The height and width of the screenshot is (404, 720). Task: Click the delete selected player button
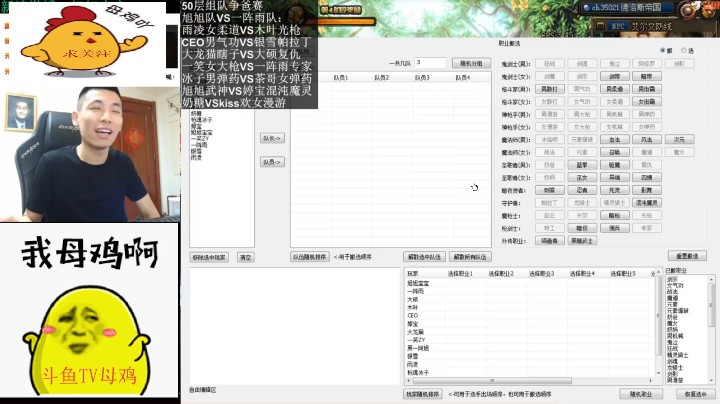[209, 258]
